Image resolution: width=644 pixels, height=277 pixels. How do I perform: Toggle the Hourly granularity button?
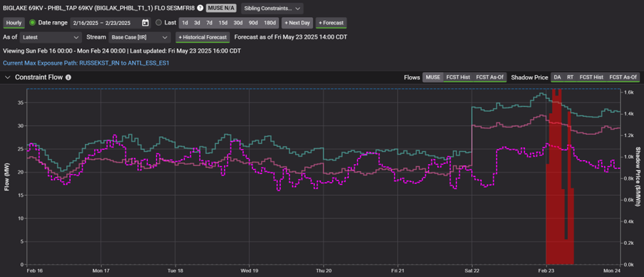click(x=13, y=23)
